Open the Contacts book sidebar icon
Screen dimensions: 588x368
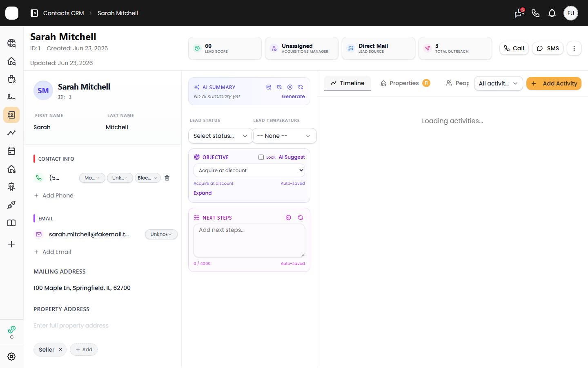(x=11, y=115)
